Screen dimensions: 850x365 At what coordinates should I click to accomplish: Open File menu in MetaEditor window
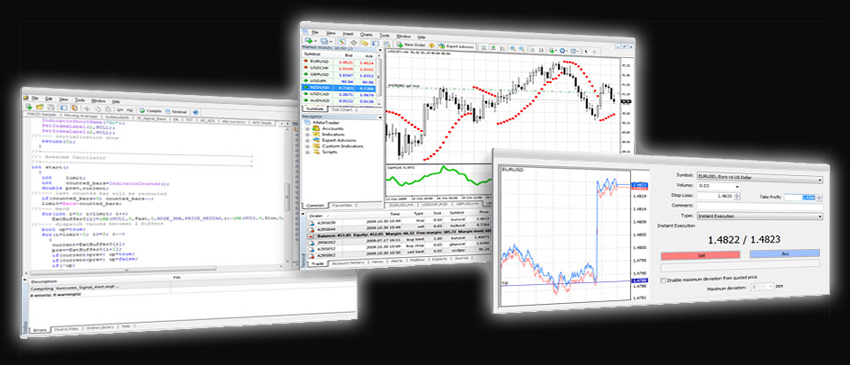point(35,99)
